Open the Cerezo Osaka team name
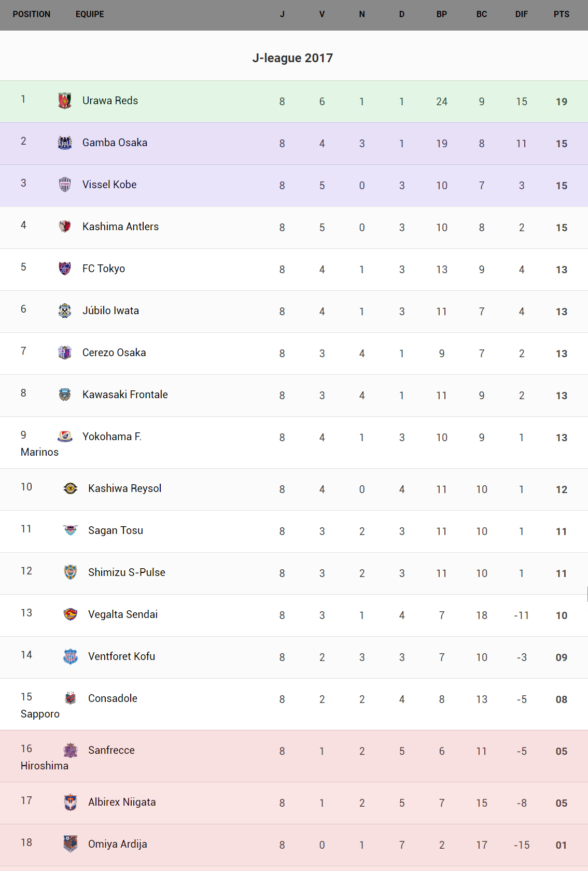 (x=114, y=353)
